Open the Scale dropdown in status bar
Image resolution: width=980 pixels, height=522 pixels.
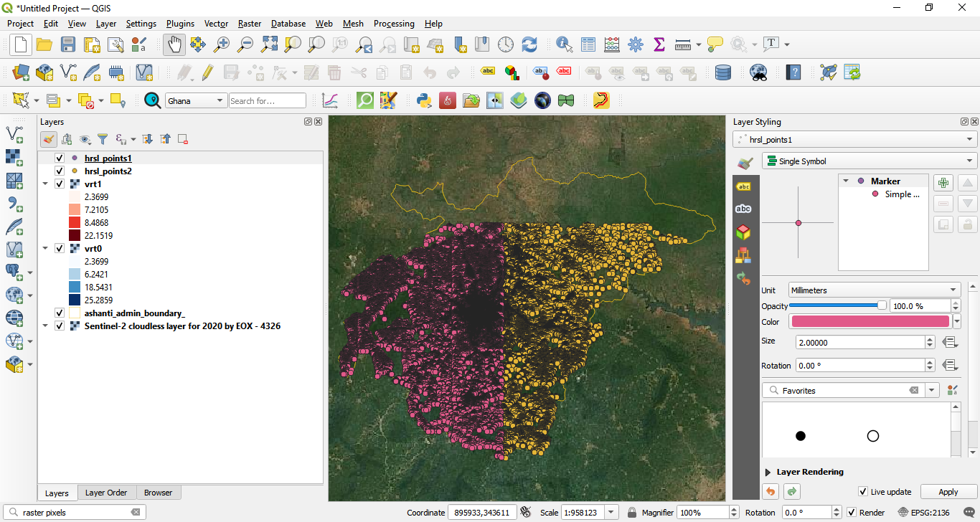pos(611,513)
